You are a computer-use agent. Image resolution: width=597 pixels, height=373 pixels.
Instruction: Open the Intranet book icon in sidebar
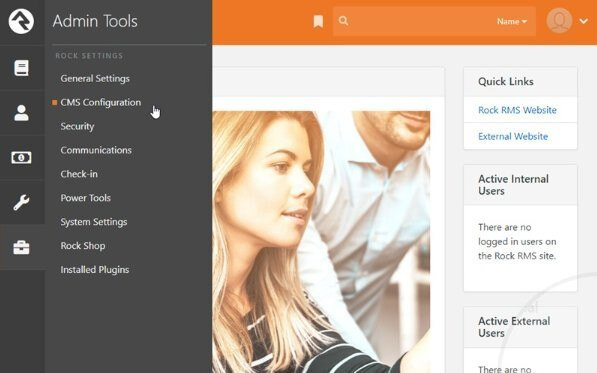(21, 68)
